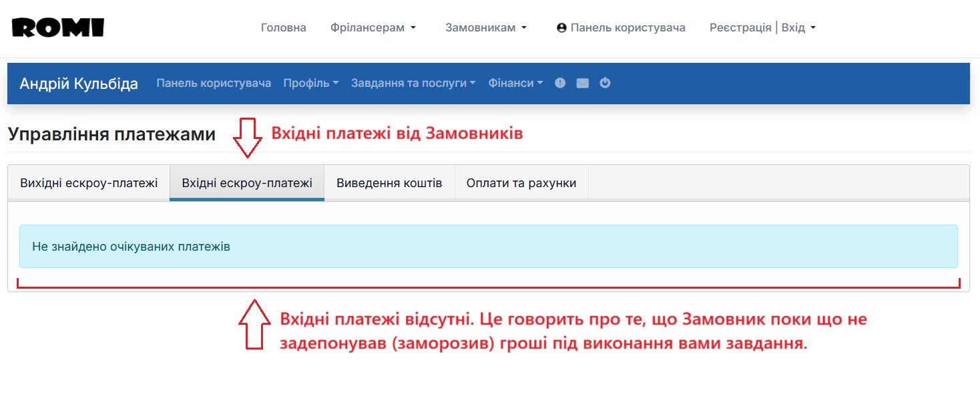Expand the Фрілансерам dropdown
The width and height of the screenshot is (980, 397).
(x=373, y=28)
